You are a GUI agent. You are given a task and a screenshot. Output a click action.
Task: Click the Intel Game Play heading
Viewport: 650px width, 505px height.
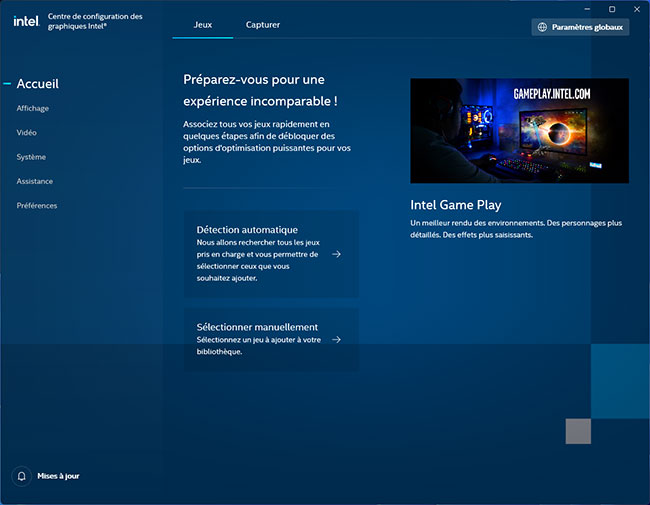[x=456, y=205]
